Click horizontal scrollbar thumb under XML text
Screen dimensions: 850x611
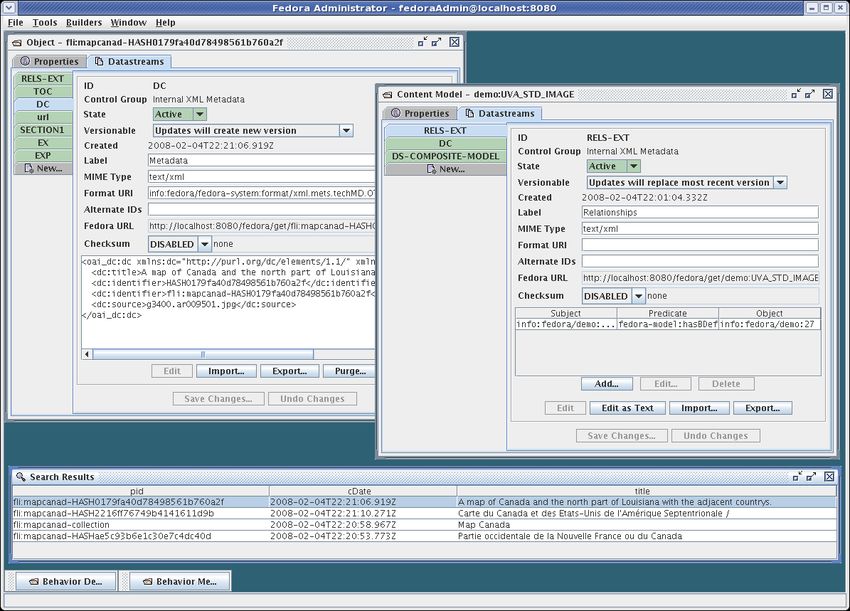coord(203,355)
